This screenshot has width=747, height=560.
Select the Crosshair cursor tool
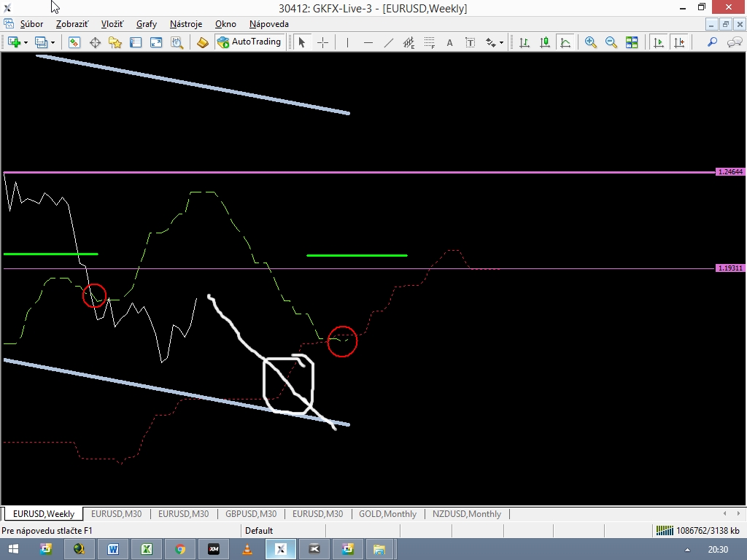pos(322,42)
